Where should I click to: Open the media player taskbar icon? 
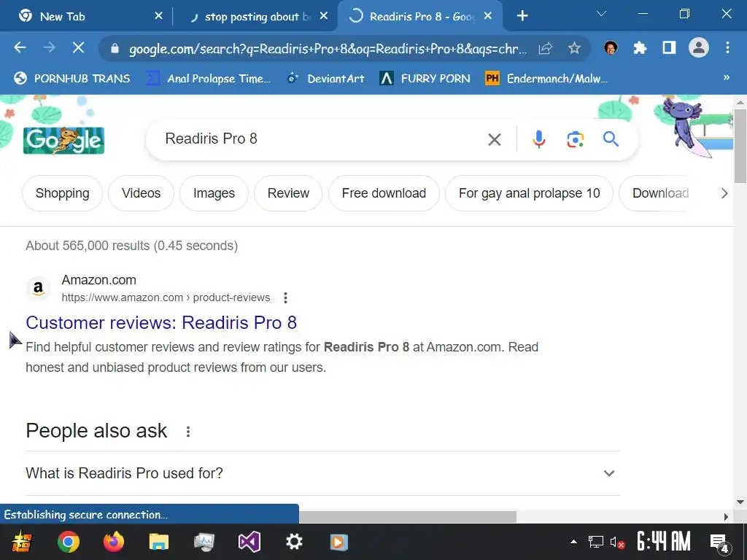pyautogui.click(x=338, y=542)
